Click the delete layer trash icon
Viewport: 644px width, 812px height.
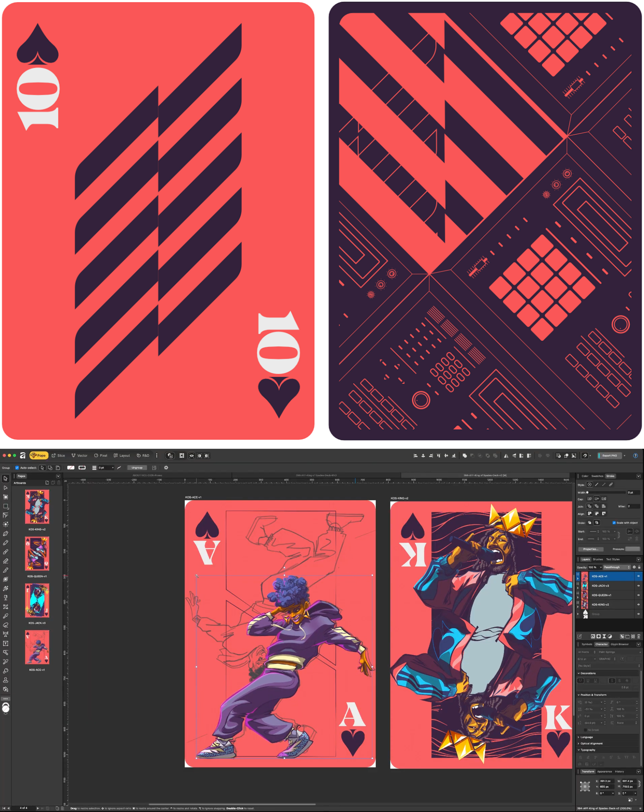[639, 636]
